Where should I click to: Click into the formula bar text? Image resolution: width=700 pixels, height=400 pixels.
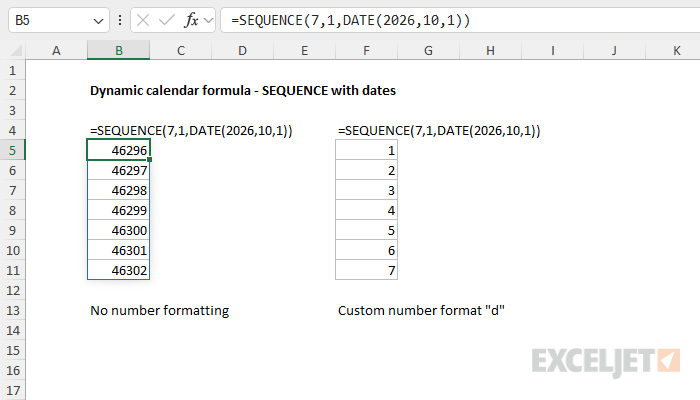coord(350,20)
